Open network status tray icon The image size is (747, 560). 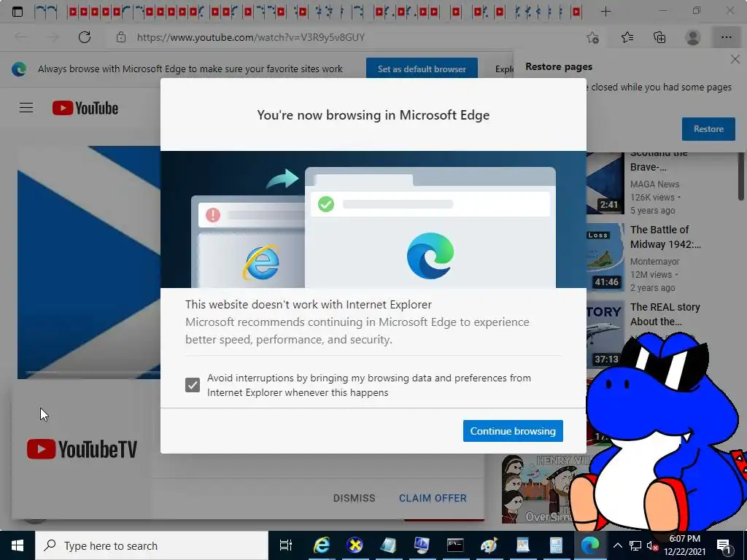[635, 545]
